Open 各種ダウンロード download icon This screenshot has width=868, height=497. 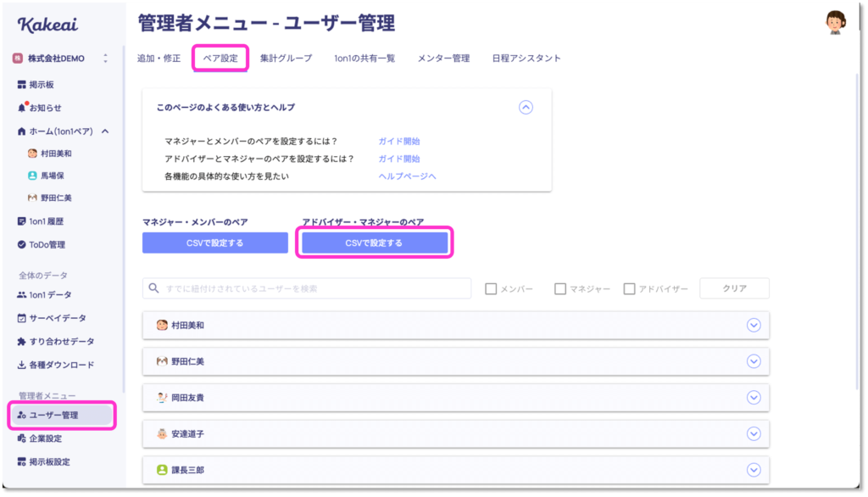click(x=21, y=365)
